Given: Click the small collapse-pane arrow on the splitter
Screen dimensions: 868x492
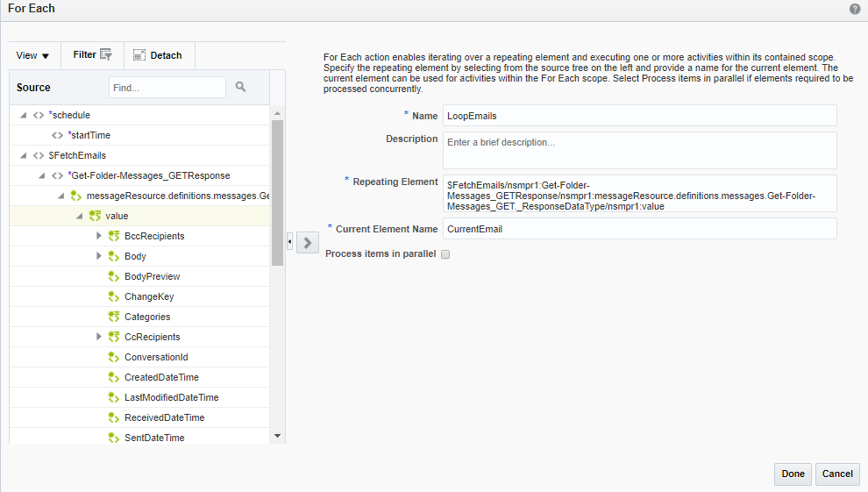Looking at the screenshot, I should tap(290, 242).
